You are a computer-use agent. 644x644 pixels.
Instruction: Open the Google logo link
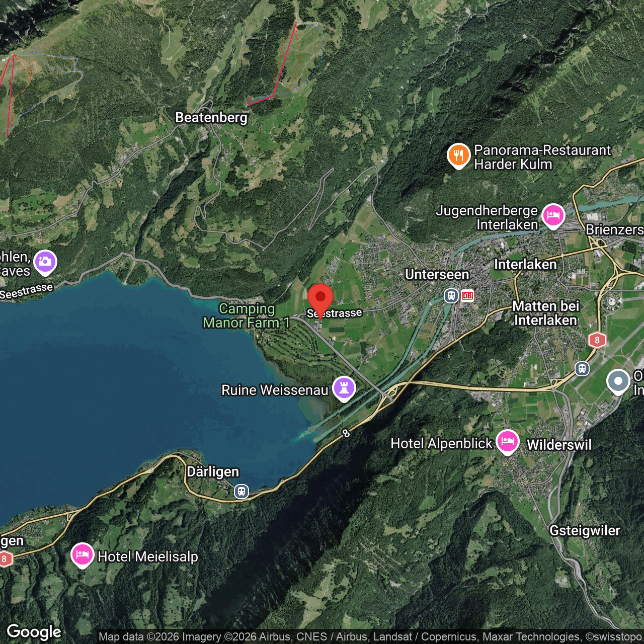click(34, 632)
